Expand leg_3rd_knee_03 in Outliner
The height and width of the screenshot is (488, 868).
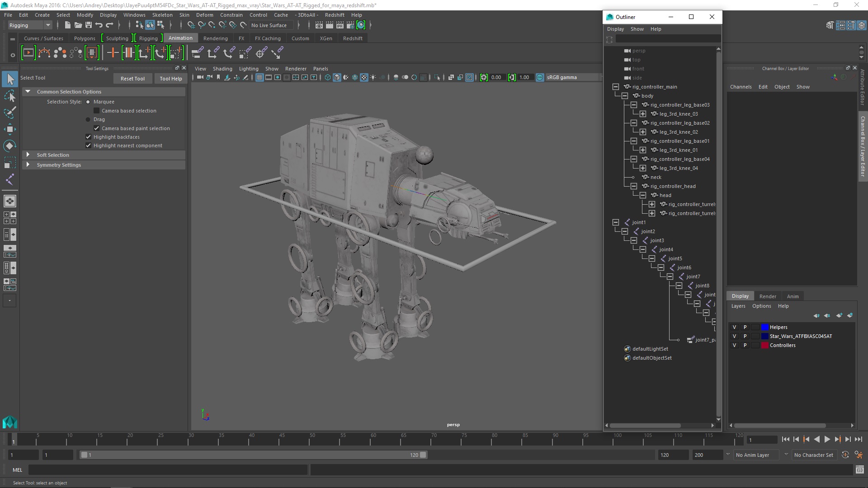(642, 114)
